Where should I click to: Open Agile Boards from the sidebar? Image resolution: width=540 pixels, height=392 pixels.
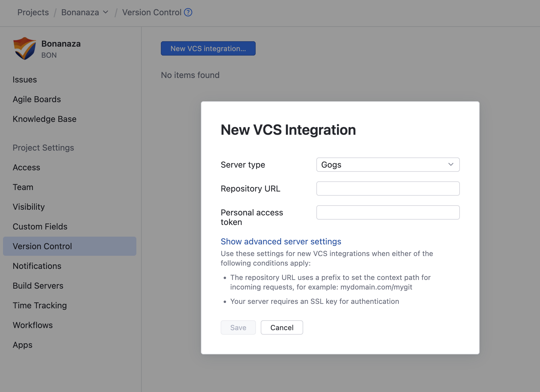[x=37, y=99]
